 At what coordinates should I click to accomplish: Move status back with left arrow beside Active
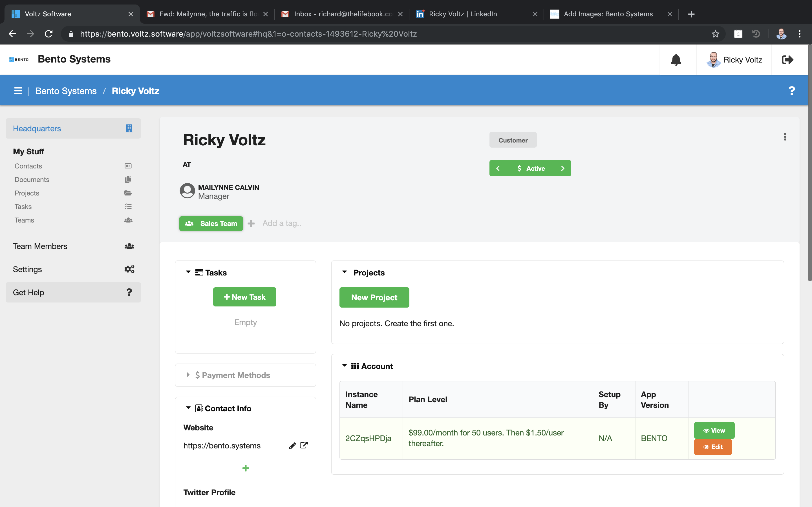pos(498,168)
